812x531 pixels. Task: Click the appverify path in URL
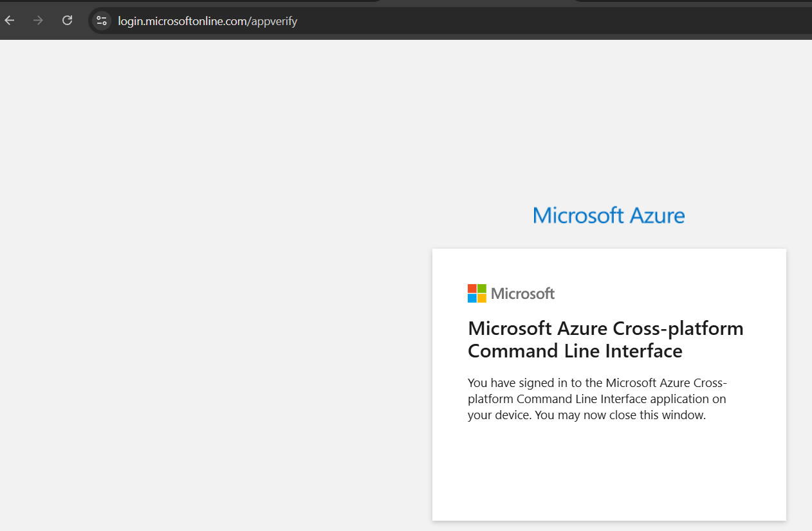click(x=274, y=21)
